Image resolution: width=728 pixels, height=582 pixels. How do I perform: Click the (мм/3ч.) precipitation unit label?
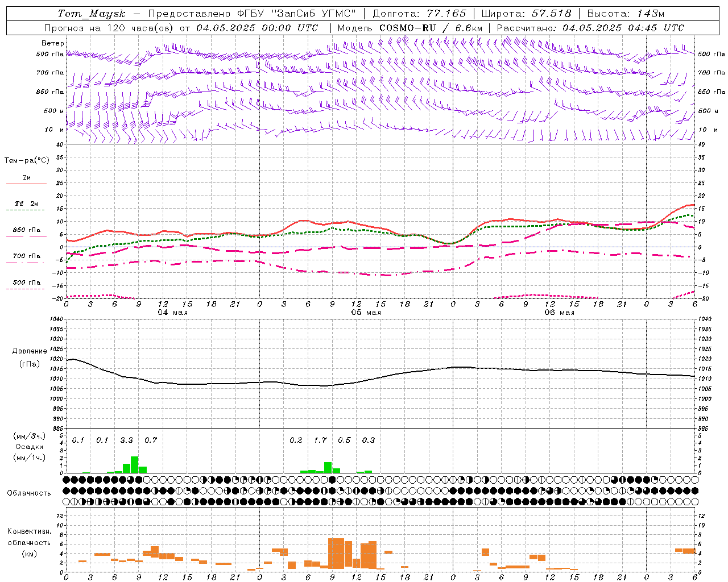coord(30,436)
